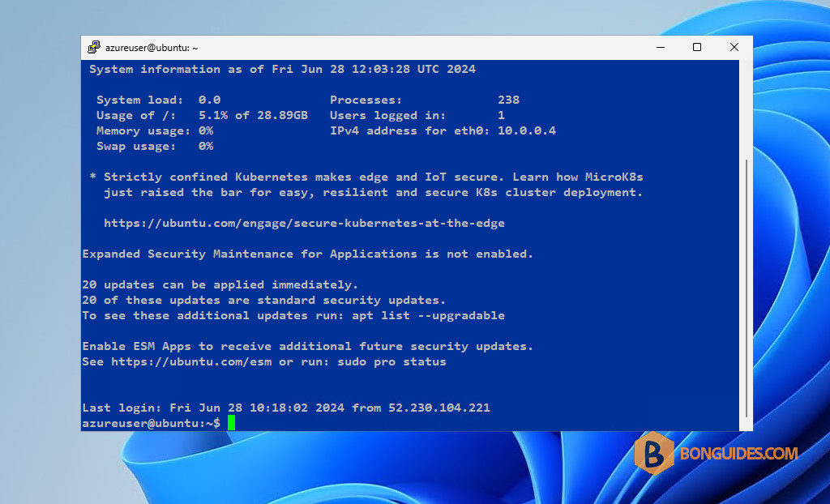Click the vertical scrollbar thumb in the terminal
This screenshot has width=830, height=504.
(x=746, y=288)
